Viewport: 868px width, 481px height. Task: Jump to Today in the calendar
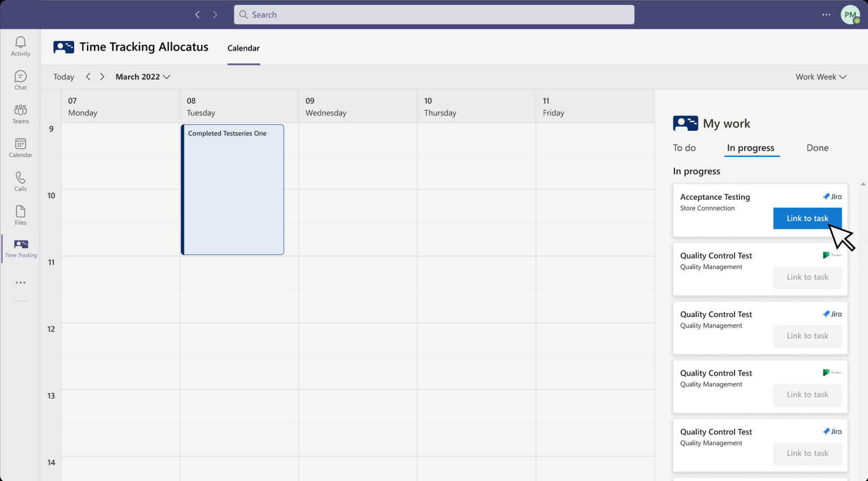[63, 77]
